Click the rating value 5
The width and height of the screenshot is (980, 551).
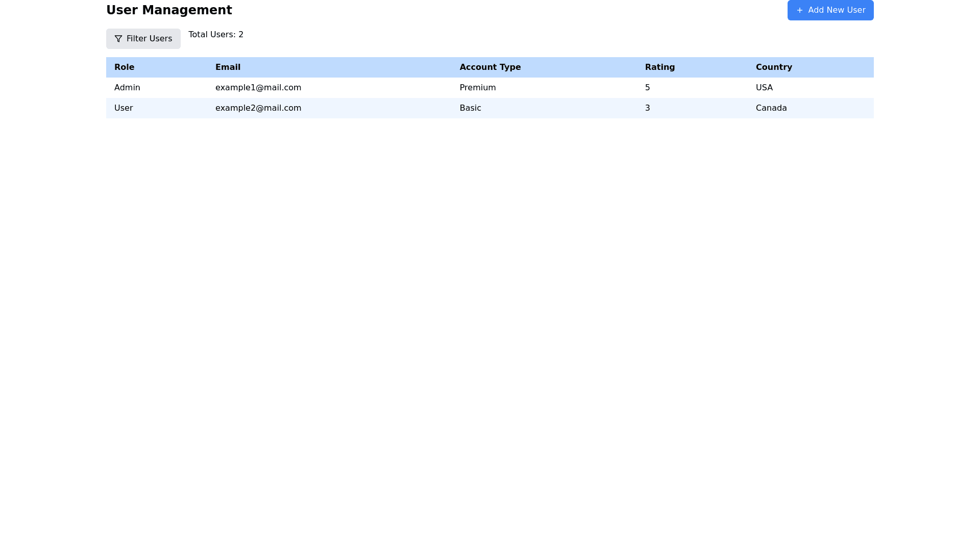[647, 88]
